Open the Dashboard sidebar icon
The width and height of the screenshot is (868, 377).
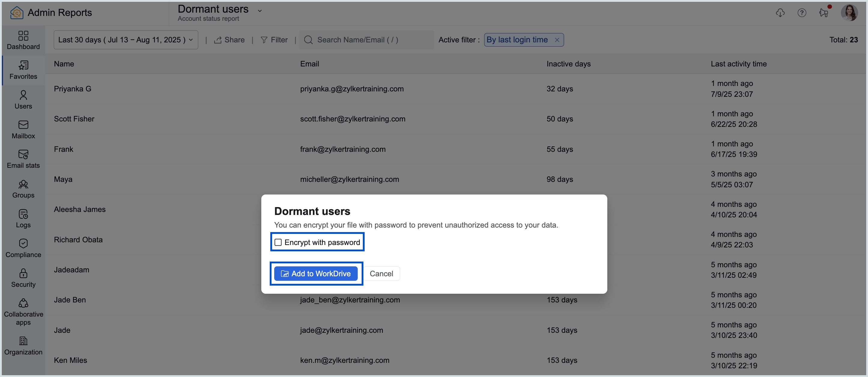click(x=23, y=40)
